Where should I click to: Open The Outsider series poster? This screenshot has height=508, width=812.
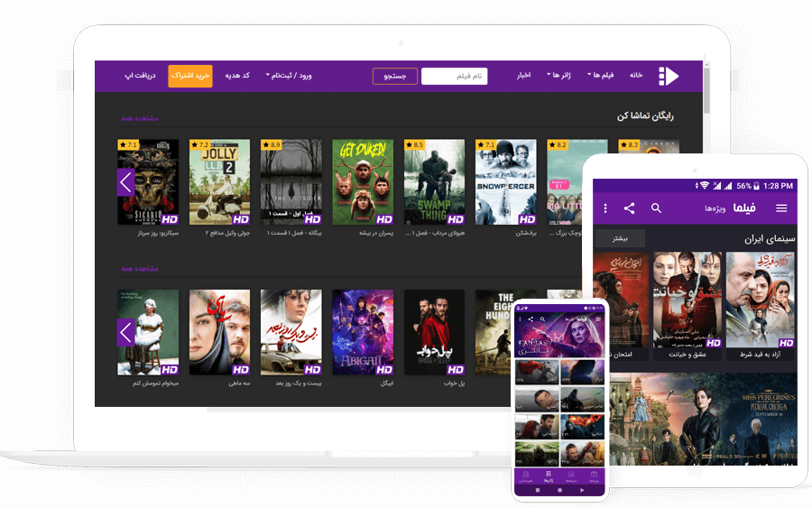[291, 181]
